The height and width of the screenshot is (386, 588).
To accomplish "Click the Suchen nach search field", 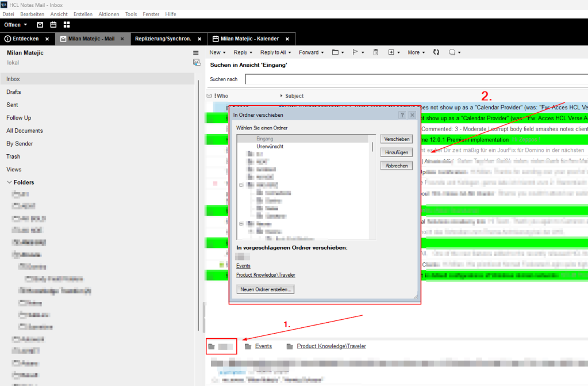I will click(x=414, y=79).
